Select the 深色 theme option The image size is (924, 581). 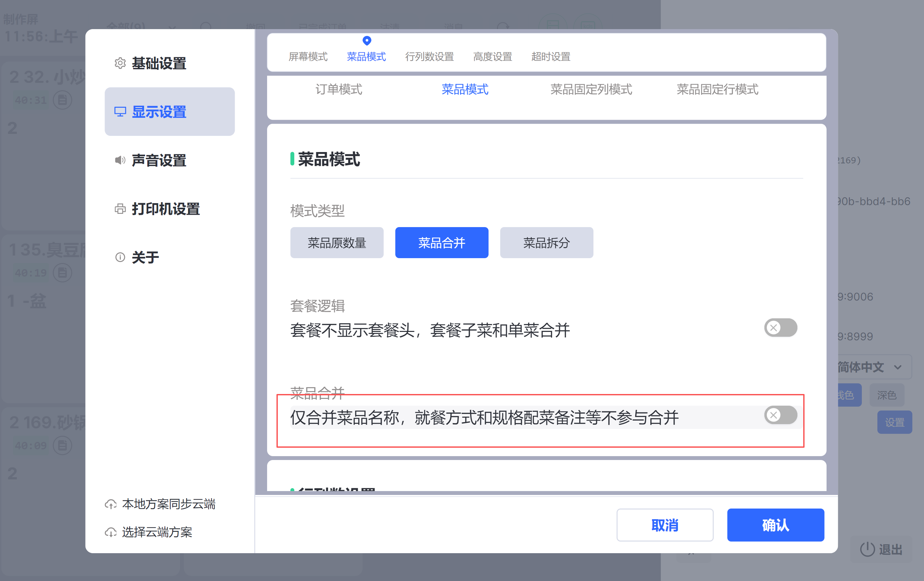(x=886, y=395)
